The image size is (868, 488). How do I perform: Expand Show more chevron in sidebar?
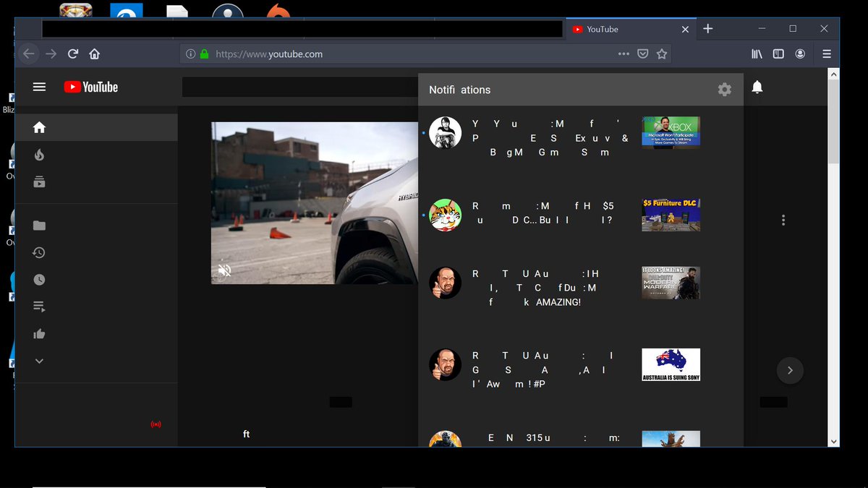(x=39, y=361)
